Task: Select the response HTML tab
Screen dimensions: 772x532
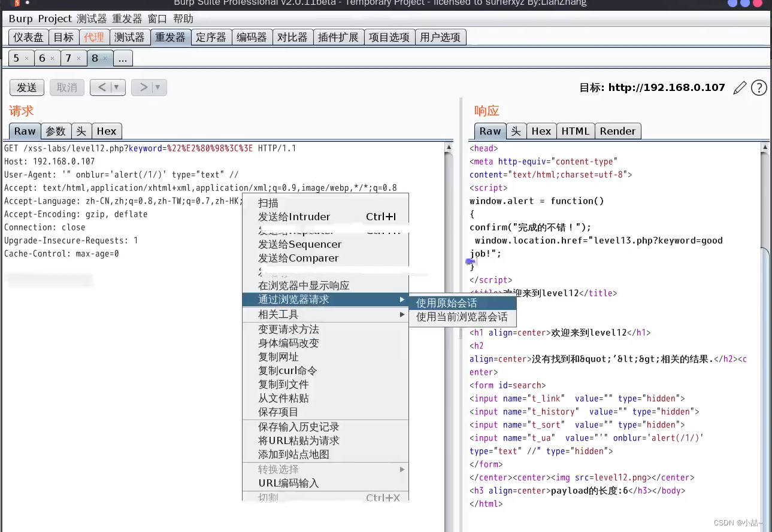Action: pyautogui.click(x=576, y=131)
